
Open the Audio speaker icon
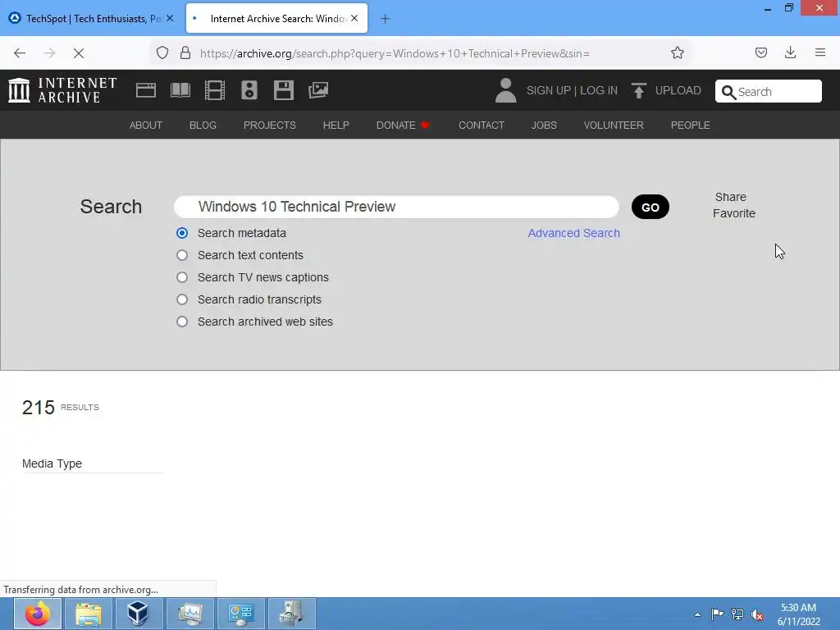point(249,90)
